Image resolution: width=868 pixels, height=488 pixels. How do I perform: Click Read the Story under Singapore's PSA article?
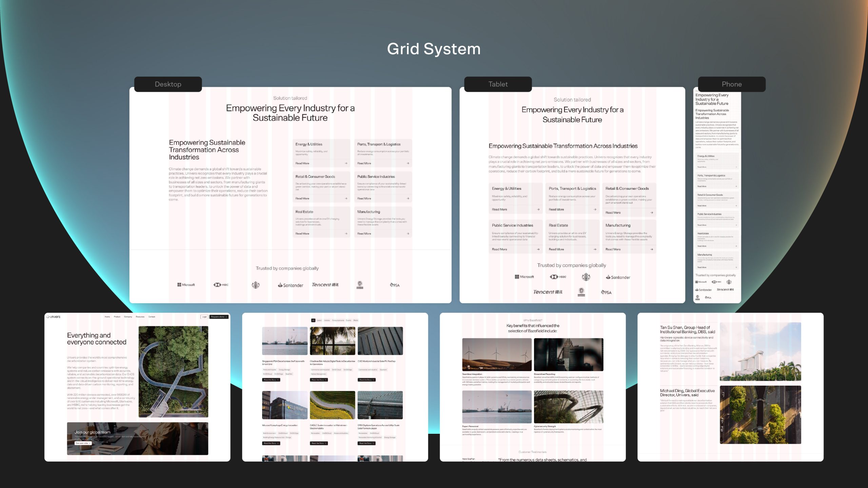271,380
